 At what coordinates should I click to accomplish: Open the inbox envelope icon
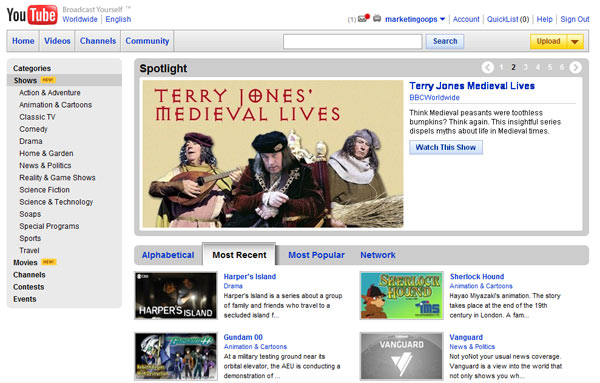364,18
